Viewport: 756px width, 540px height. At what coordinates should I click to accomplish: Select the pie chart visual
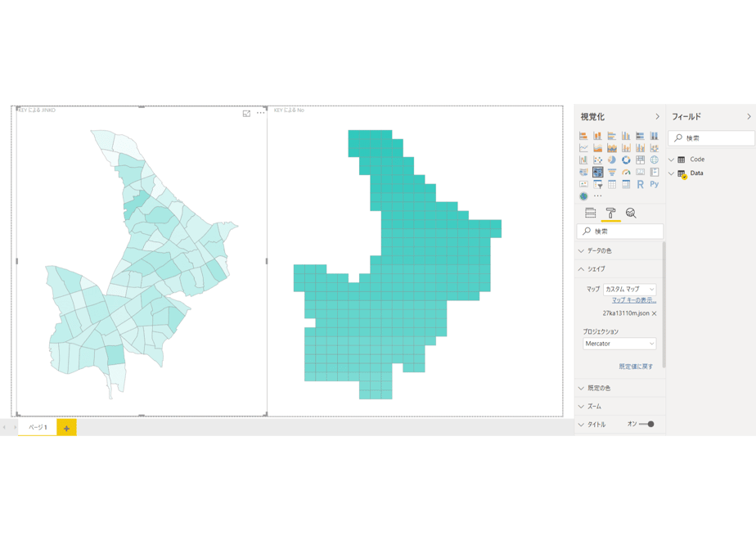tap(612, 160)
